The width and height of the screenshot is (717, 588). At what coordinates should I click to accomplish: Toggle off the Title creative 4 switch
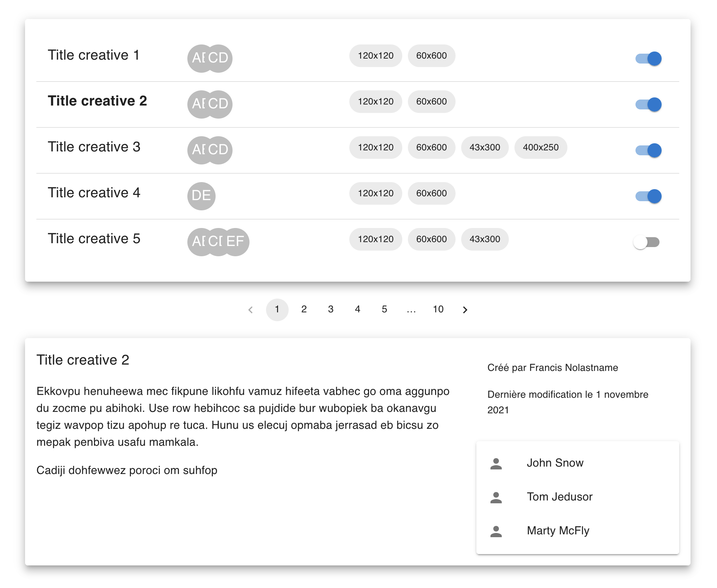click(x=649, y=196)
